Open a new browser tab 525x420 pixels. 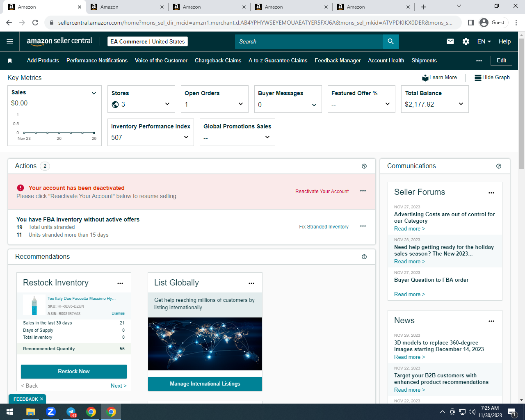(424, 7)
